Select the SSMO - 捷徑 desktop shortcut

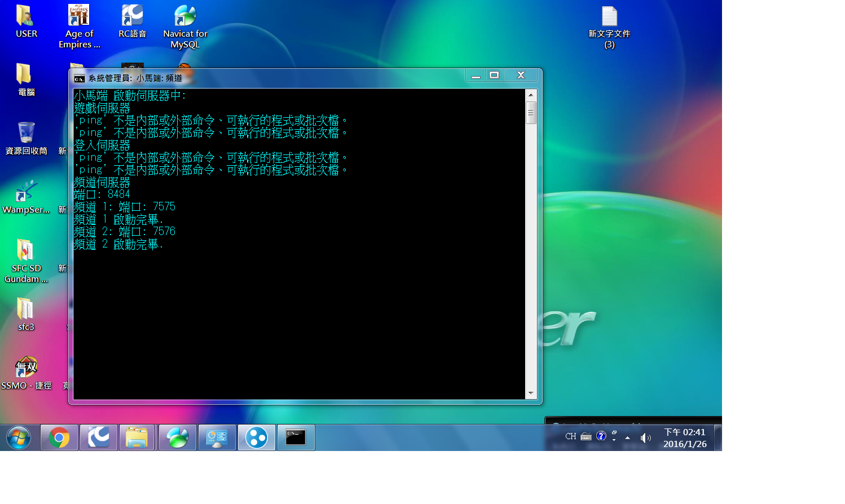(26, 373)
